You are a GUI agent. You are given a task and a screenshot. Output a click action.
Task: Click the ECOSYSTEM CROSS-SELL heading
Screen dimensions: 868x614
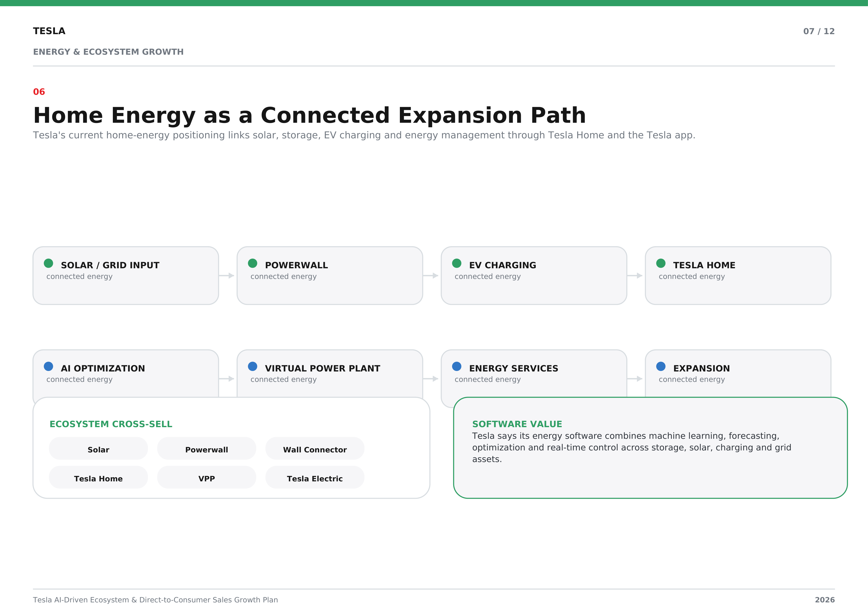[111, 424]
